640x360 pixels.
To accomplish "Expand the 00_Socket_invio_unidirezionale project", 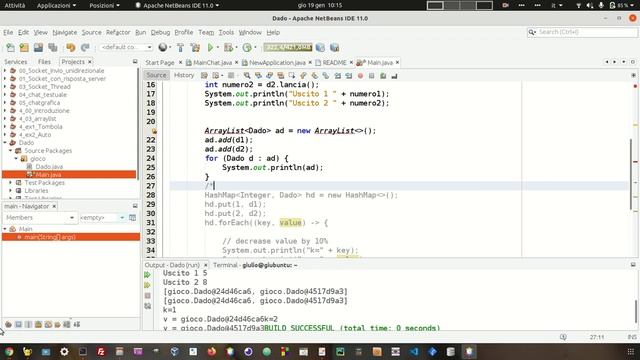I will click(5, 71).
